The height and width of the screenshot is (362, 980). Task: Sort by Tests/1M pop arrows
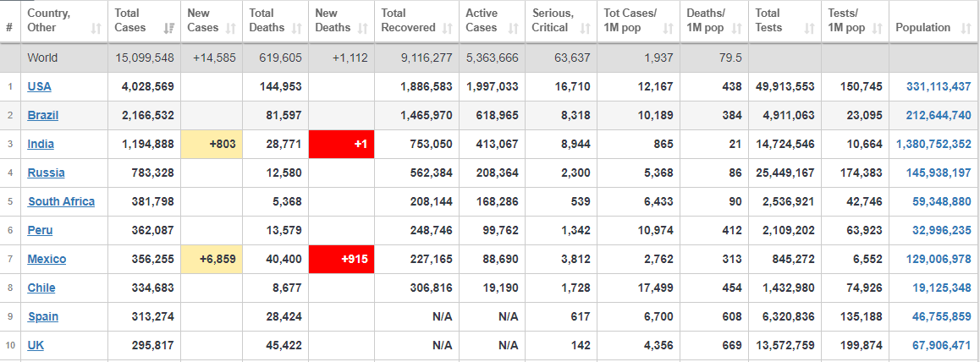click(x=877, y=28)
